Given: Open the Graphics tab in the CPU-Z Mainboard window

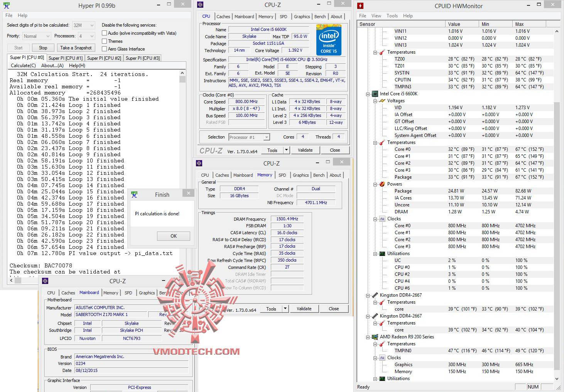Looking at the screenshot, I should click(147, 293).
